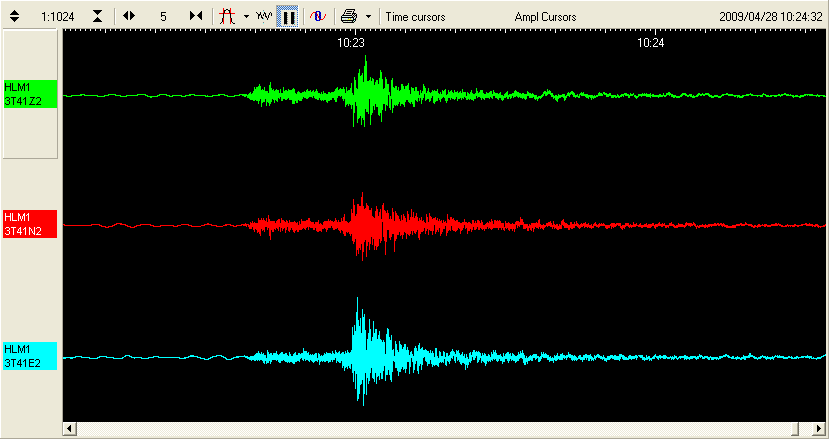830x440 pixels.
Task: Expand the printer options dropdown arrow
Action: [368, 16]
